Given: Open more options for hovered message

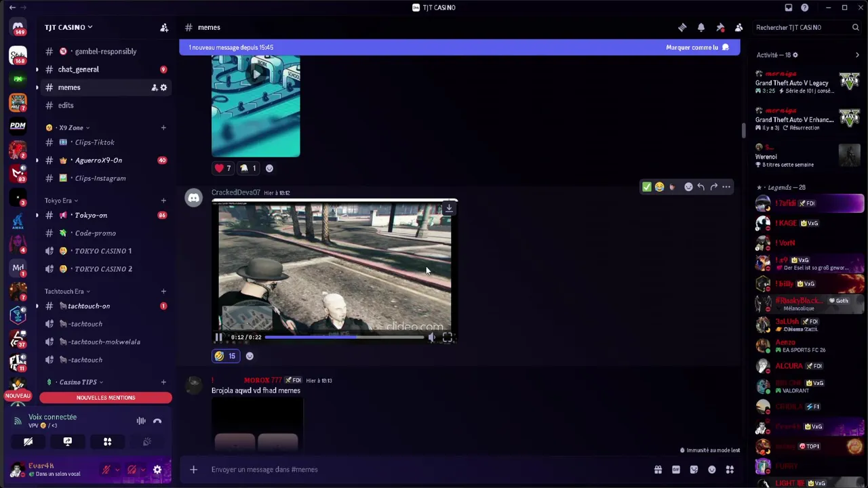Looking at the screenshot, I should point(726,187).
